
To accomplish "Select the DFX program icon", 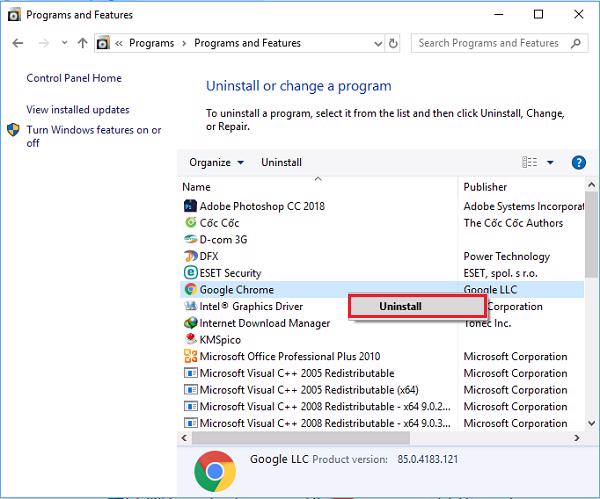I will [190, 256].
